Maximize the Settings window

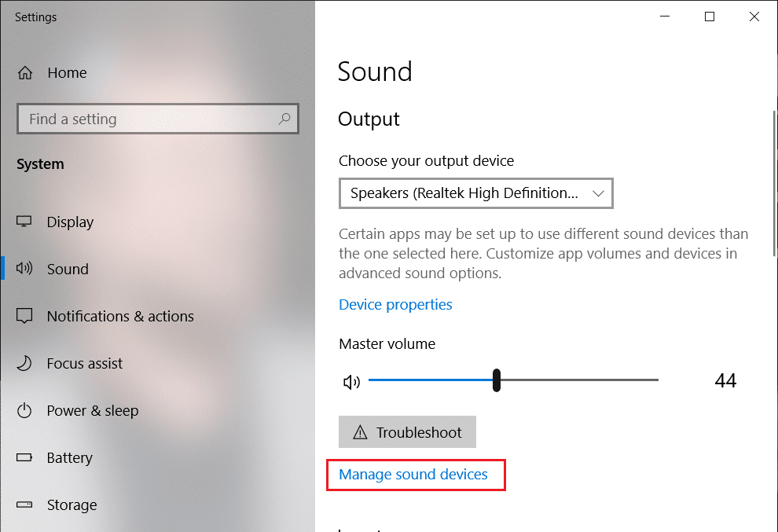[x=710, y=17]
